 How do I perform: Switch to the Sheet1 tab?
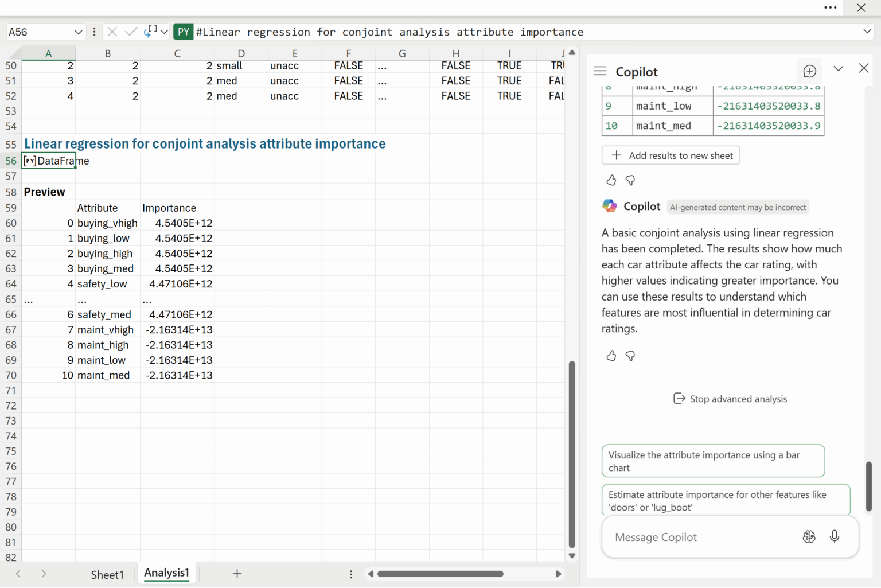[107, 574]
